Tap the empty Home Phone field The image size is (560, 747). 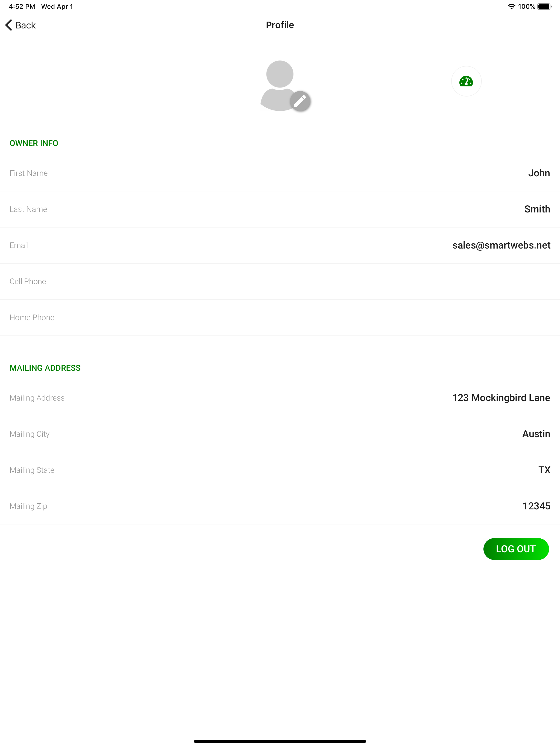click(x=280, y=318)
